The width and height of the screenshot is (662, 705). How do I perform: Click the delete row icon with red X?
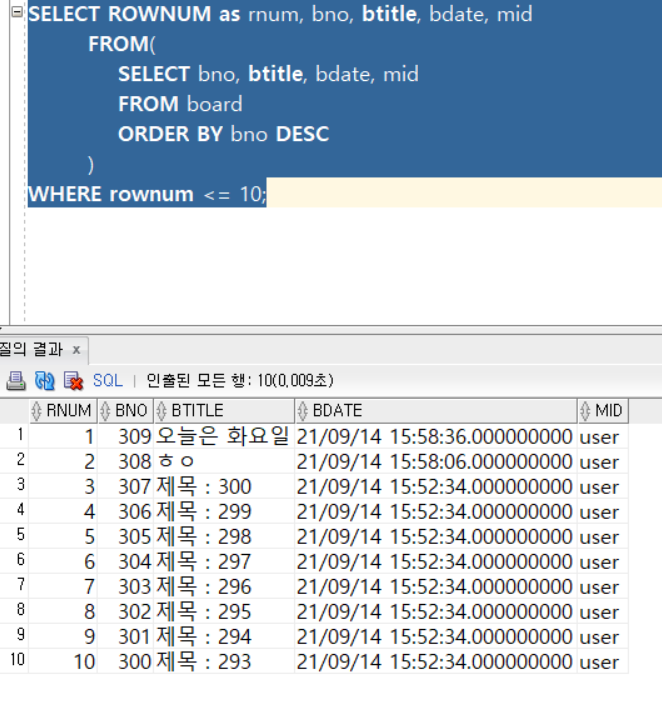(73, 381)
